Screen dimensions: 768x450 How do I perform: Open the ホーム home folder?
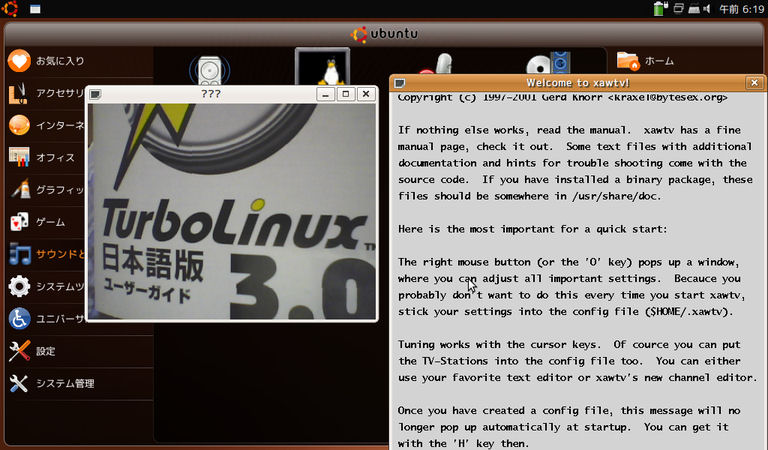(646, 61)
